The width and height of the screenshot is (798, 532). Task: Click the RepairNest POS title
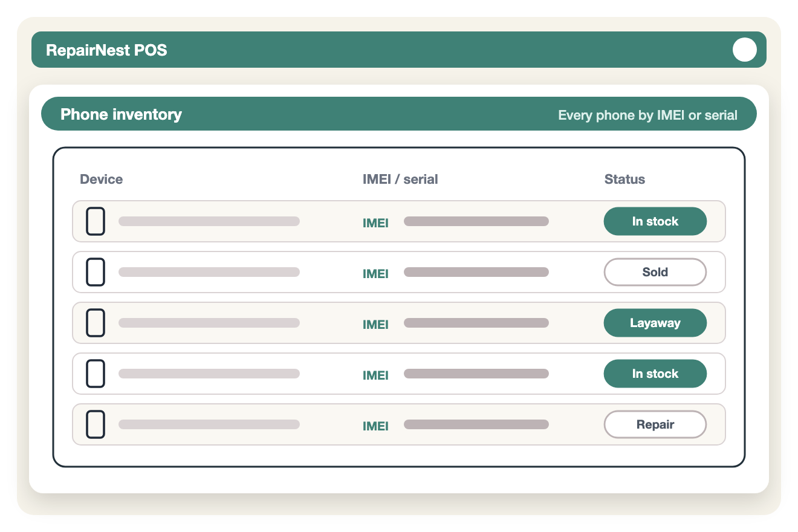pos(106,50)
